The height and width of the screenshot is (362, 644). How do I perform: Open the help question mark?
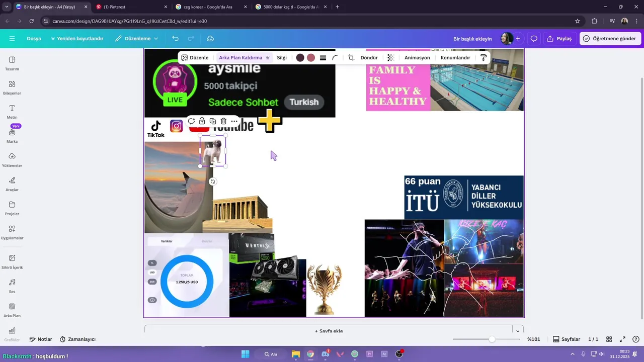point(636,339)
